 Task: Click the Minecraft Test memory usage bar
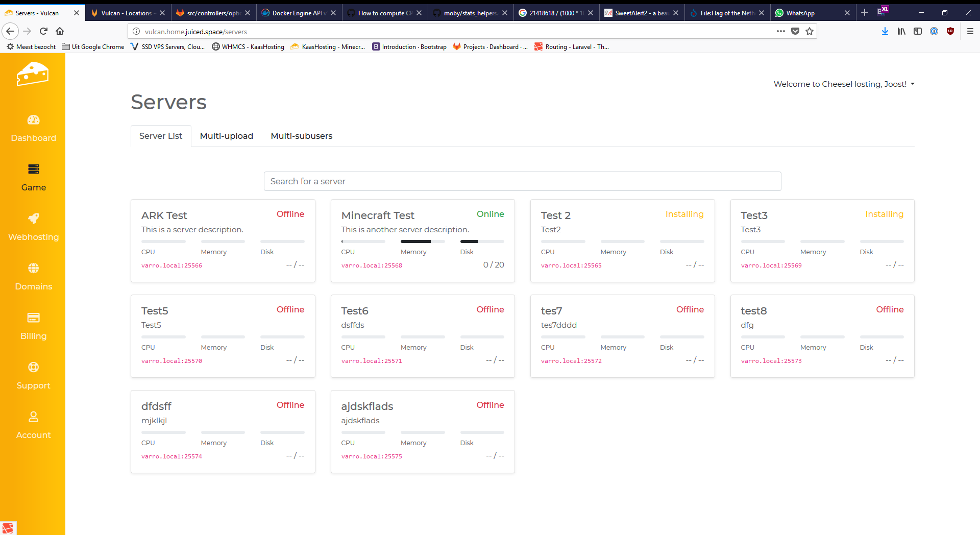pyautogui.click(x=422, y=241)
